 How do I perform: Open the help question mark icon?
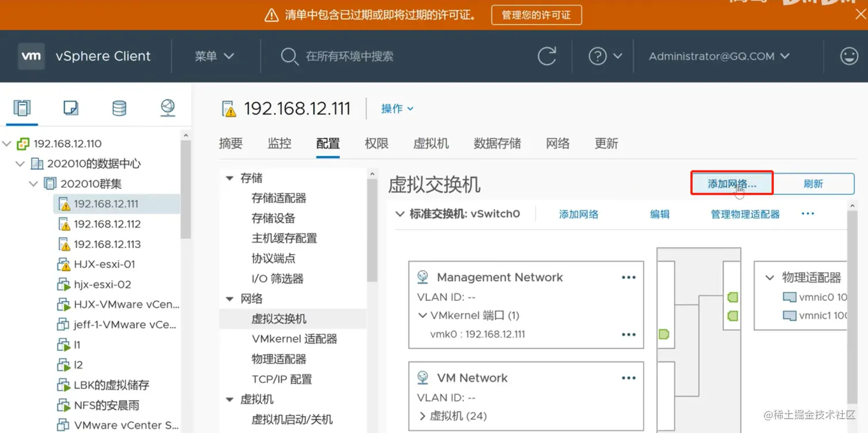click(598, 56)
